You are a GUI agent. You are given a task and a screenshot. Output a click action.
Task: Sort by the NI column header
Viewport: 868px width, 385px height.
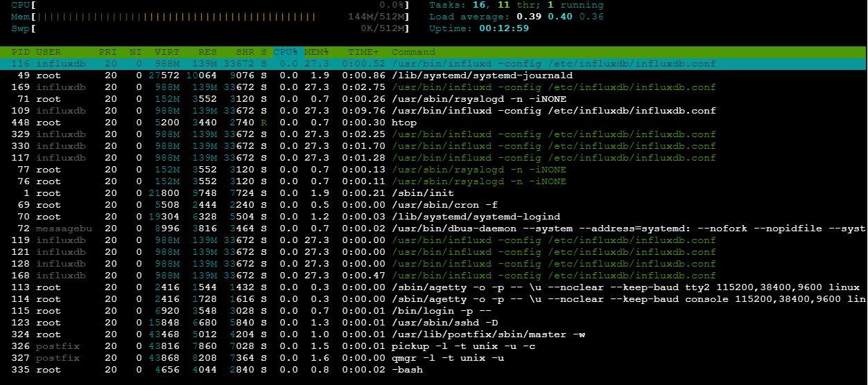[x=135, y=52]
